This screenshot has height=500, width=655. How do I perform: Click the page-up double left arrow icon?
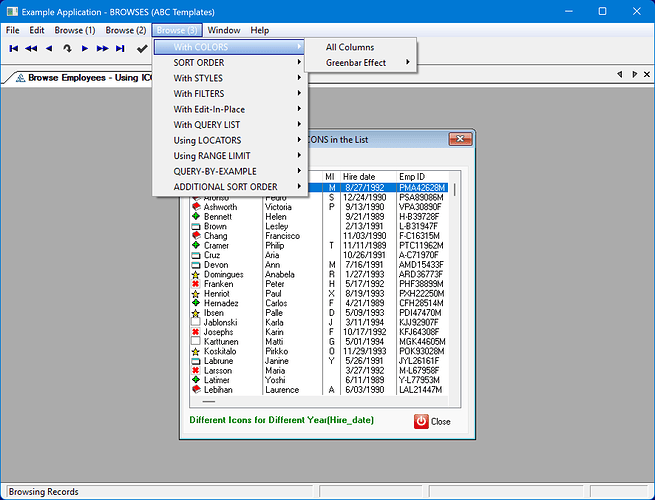[x=31, y=48]
